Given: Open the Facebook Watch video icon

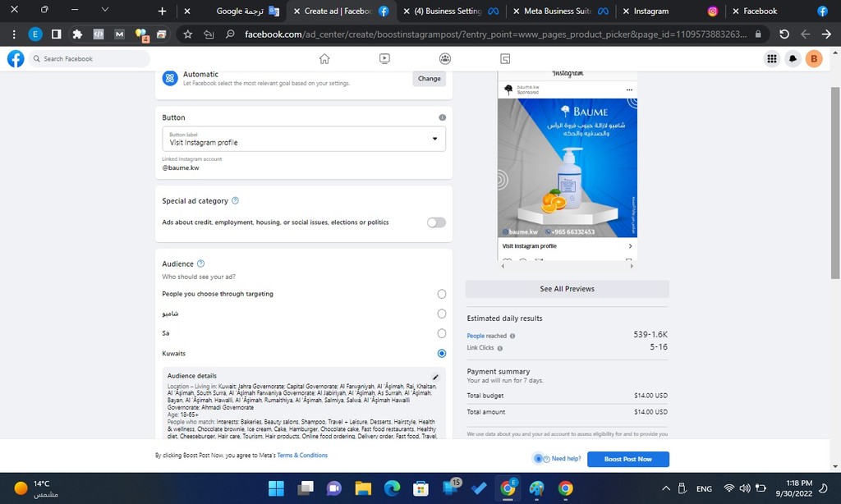Looking at the screenshot, I should [x=384, y=58].
